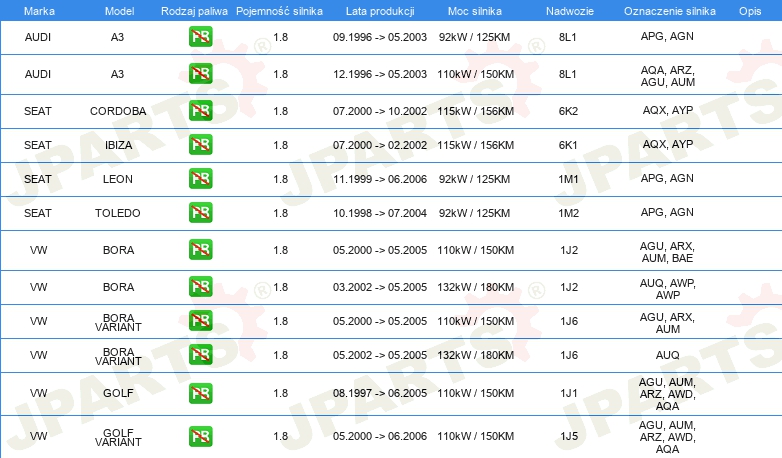This screenshot has width=782, height=458.
Task: Click the Moc silnika column header
Action: click(x=474, y=11)
